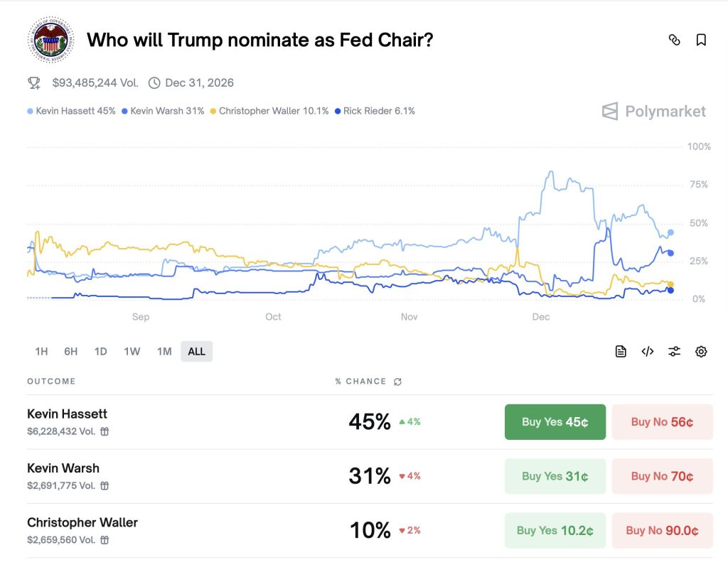
Task: Click gift icon under Kevin Hassett
Action: [x=105, y=431]
